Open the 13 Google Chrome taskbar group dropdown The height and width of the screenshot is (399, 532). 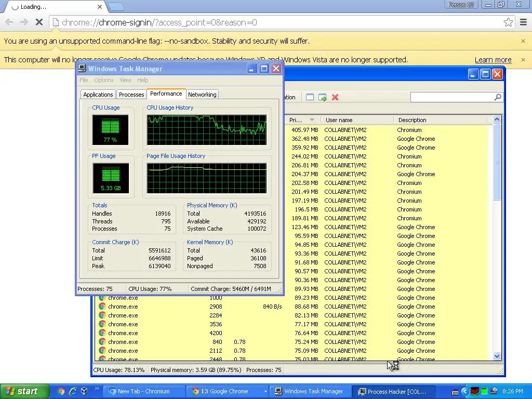tap(265, 392)
